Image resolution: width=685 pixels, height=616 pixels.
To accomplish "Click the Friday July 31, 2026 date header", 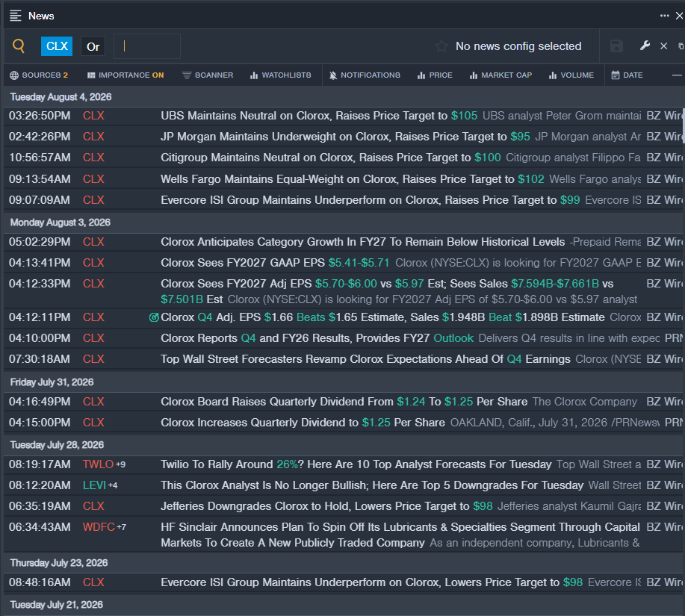I will click(52, 382).
